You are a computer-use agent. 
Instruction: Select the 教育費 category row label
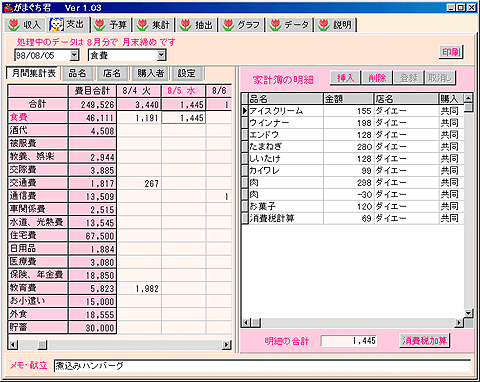coord(38,288)
